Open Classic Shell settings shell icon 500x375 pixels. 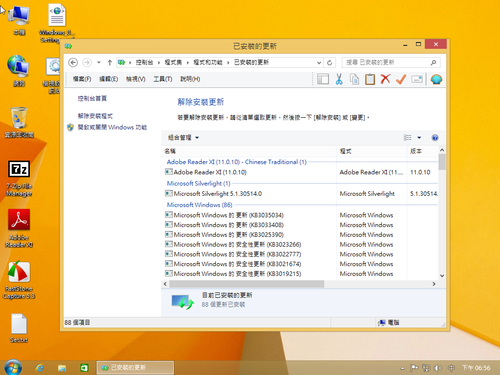pos(436,79)
